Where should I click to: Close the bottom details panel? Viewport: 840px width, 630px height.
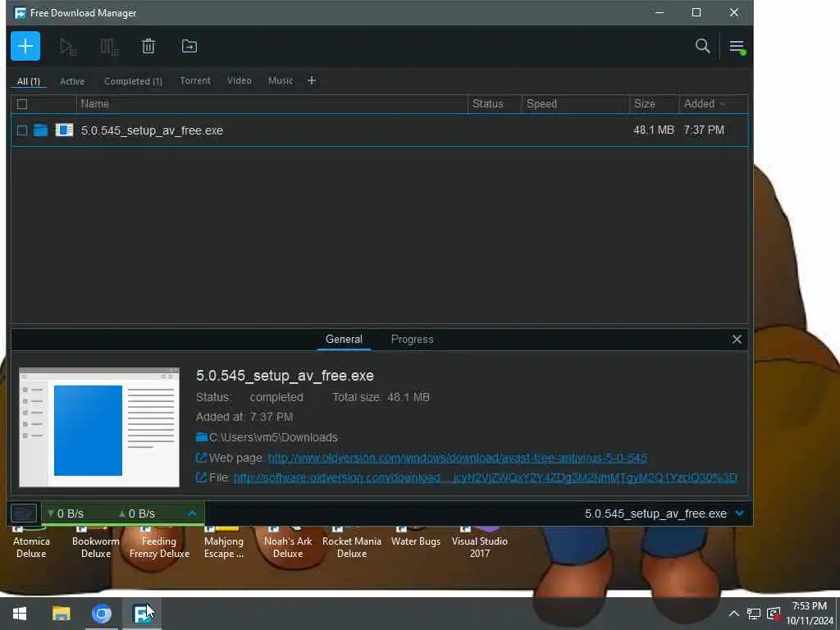tap(737, 339)
